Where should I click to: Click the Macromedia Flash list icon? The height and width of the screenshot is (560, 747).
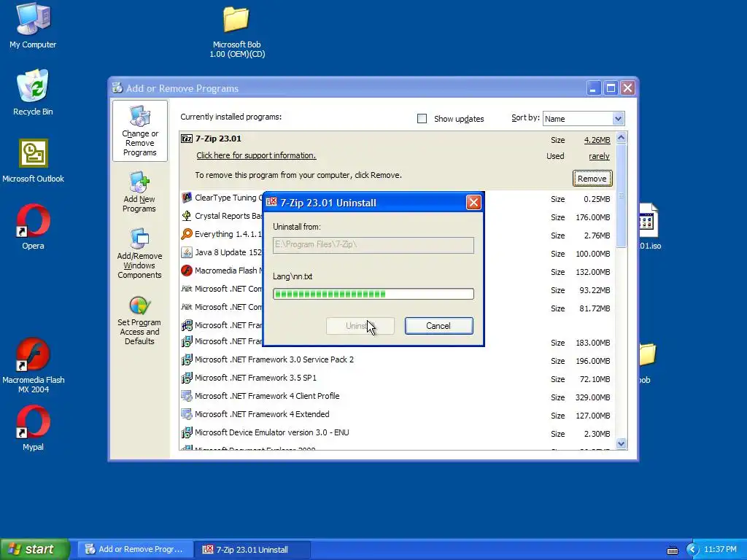[187, 271]
